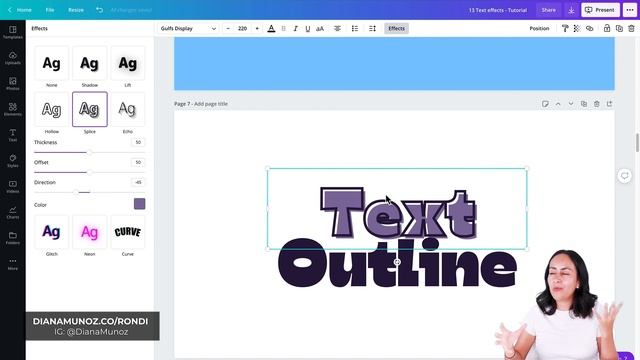The height and width of the screenshot is (360, 640).
Task: Toggle bulleted list formatting
Action: click(x=355, y=29)
